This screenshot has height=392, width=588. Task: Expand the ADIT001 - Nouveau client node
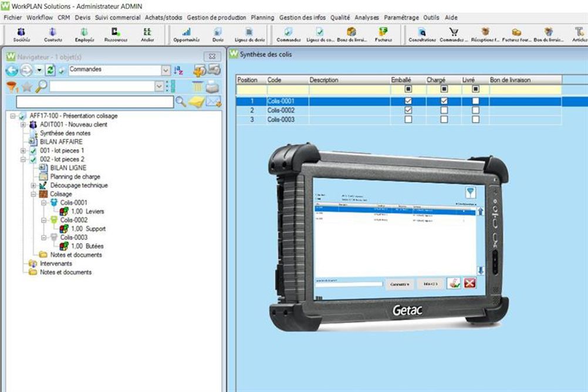[23, 124]
